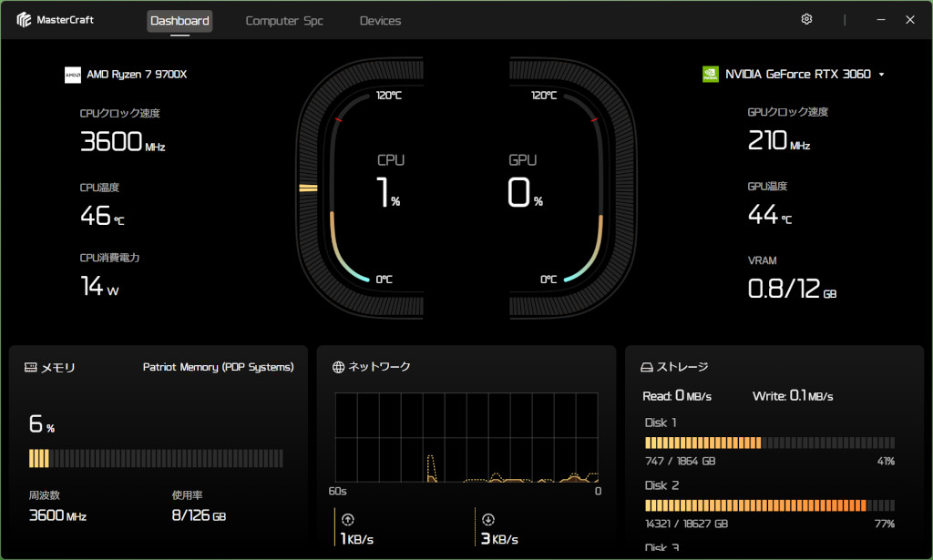The height and width of the screenshot is (560, 933).
Task: Click the memory panel icon
Action: click(x=31, y=368)
